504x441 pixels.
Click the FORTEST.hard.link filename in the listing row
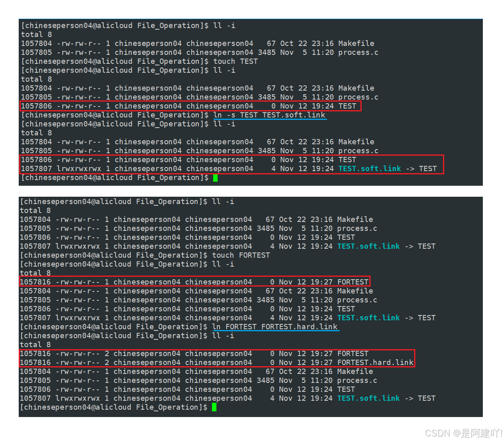(375, 363)
